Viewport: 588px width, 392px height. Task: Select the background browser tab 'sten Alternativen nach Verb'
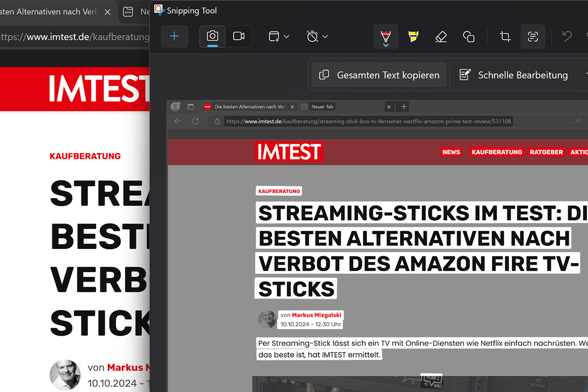(x=49, y=12)
